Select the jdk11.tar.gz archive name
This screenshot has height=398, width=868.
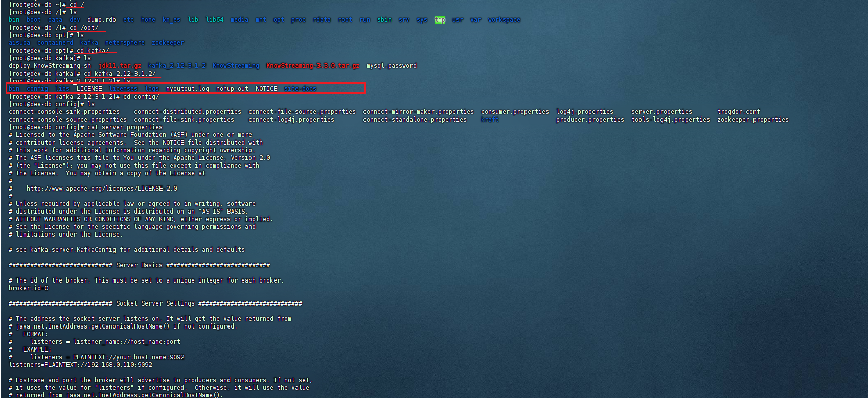(120, 66)
